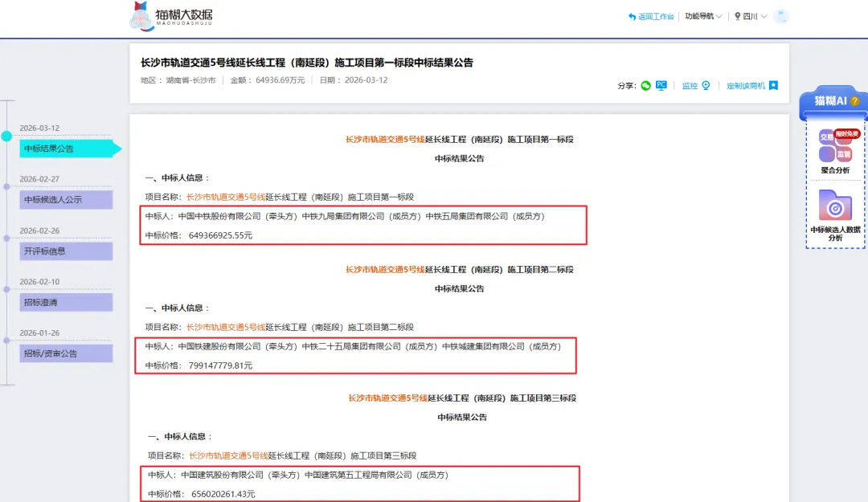Click orange 长沙市轨道交通5号线 in 第一标段 heading
The height and width of the screenshot is (502, 868).
pyautogui.click(x=385, y=140)
